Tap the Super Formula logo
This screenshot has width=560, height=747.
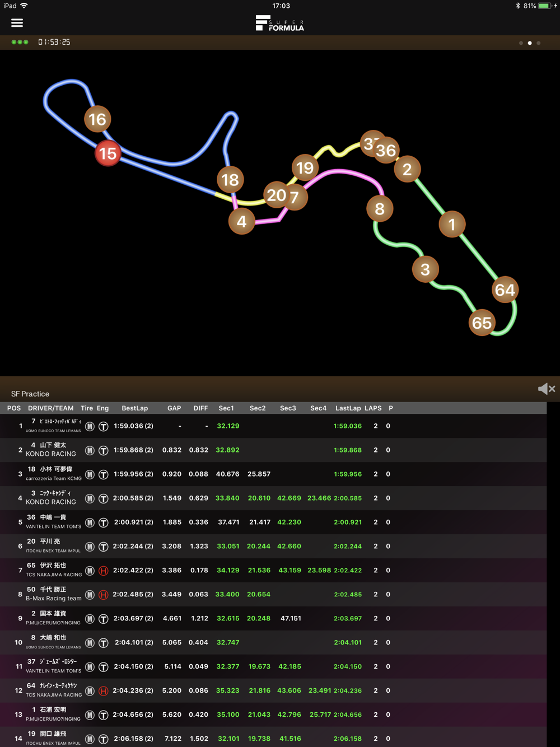[x=280, y=23]
